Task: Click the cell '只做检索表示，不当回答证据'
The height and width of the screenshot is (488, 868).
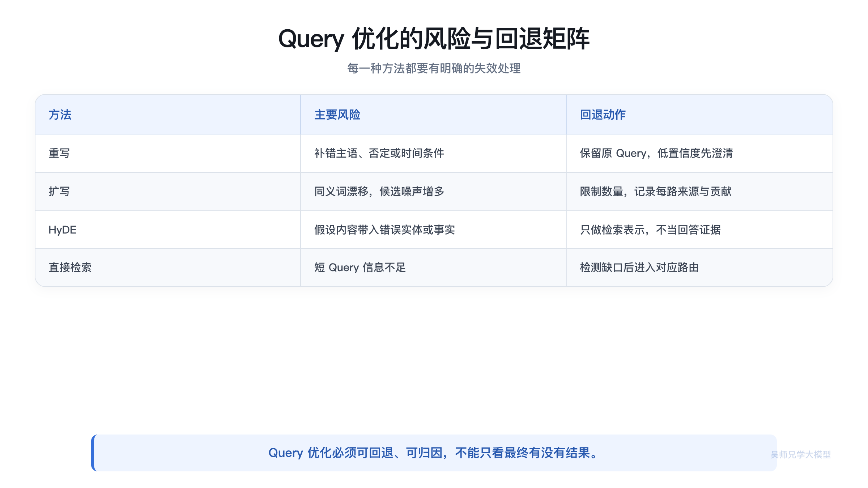Action: point(699,230)
